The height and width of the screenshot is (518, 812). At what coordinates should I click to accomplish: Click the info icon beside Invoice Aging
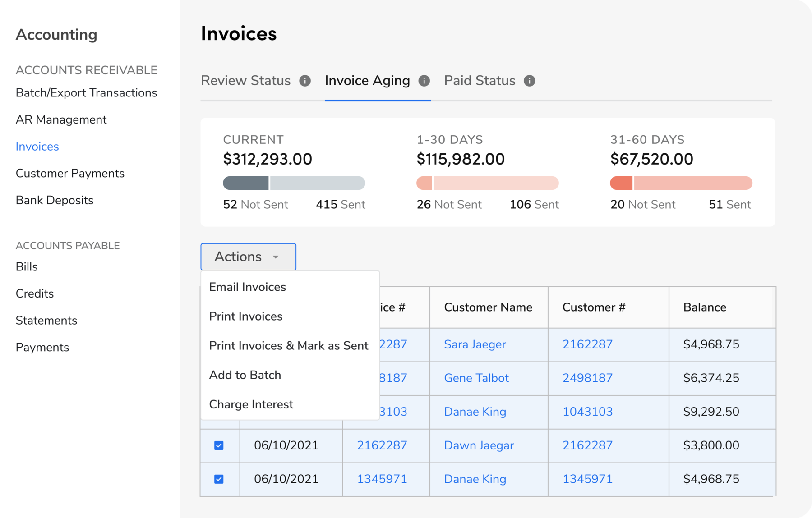pos(424,81)
